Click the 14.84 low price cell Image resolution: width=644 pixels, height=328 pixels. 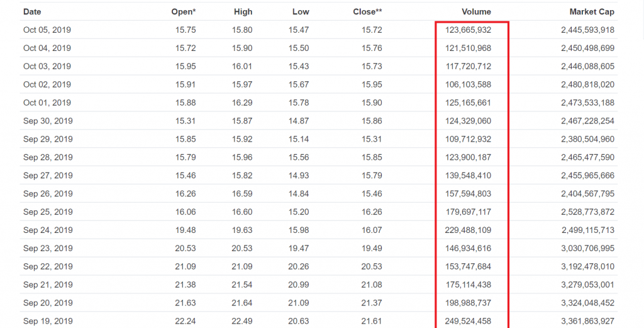point(299,193)
